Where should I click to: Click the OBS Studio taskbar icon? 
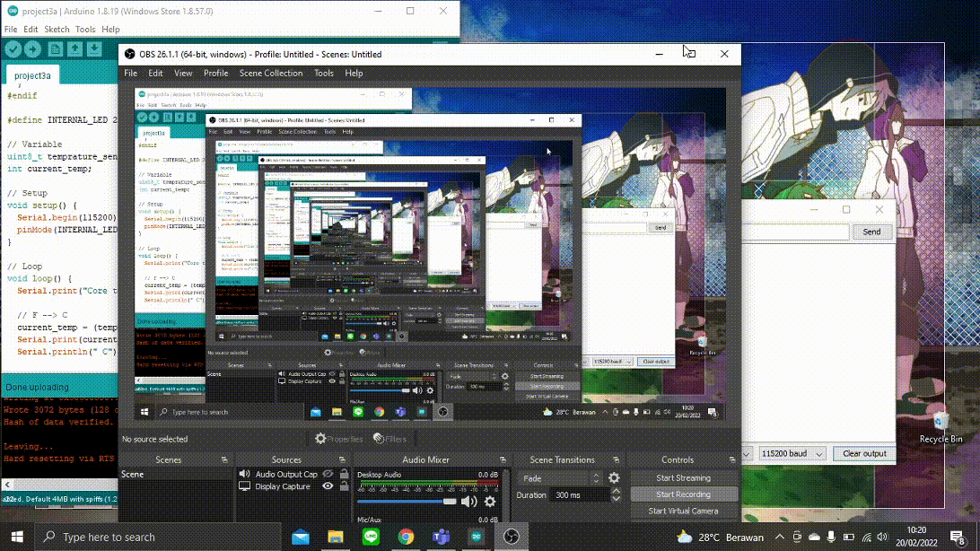coord(512,537)
